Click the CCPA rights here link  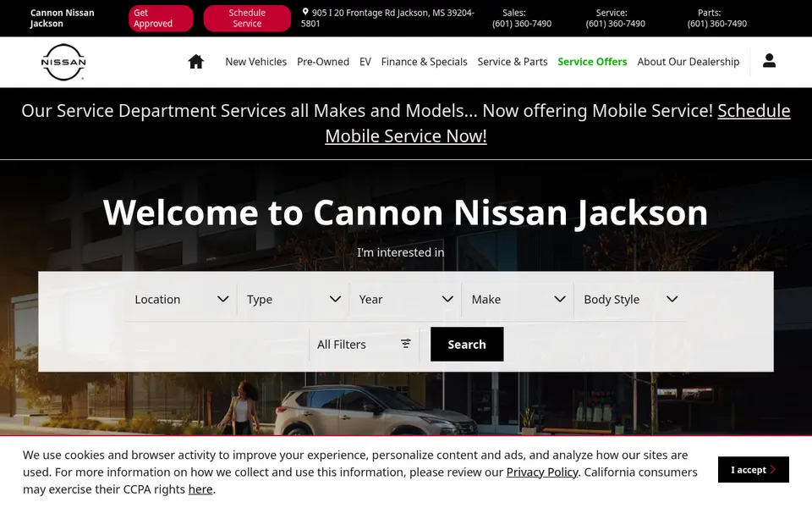pyautogui.click(x=200, y=489)
